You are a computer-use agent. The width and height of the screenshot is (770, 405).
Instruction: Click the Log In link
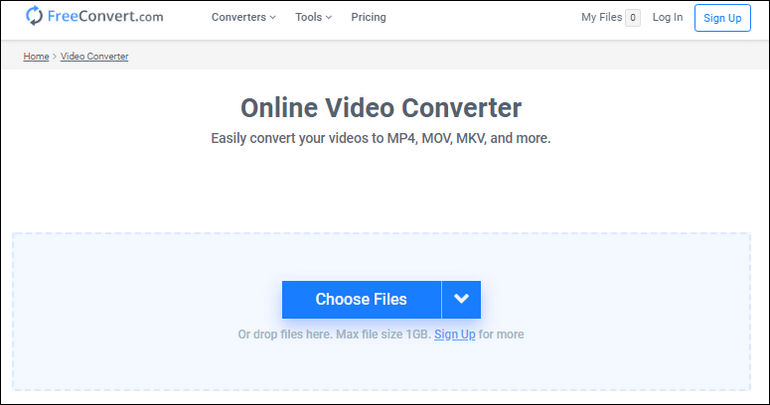pyautogui.click(x=667, y=17)
